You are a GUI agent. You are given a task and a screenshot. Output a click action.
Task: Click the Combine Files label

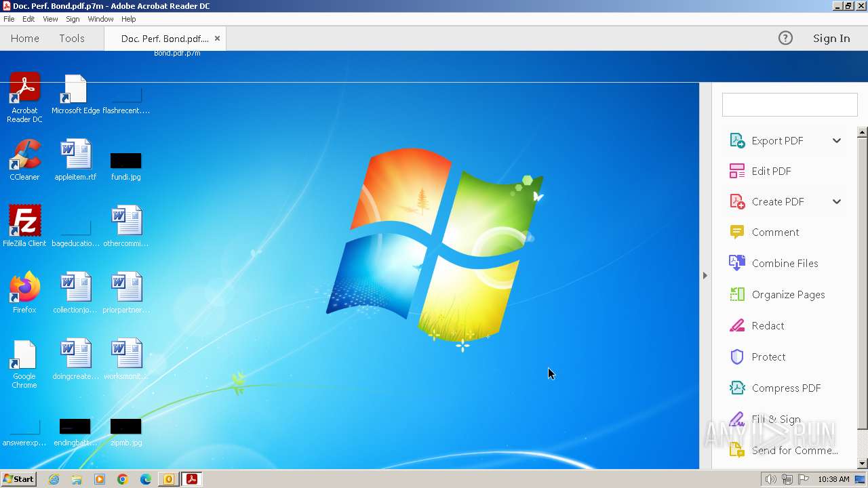[x=785, y=263]
